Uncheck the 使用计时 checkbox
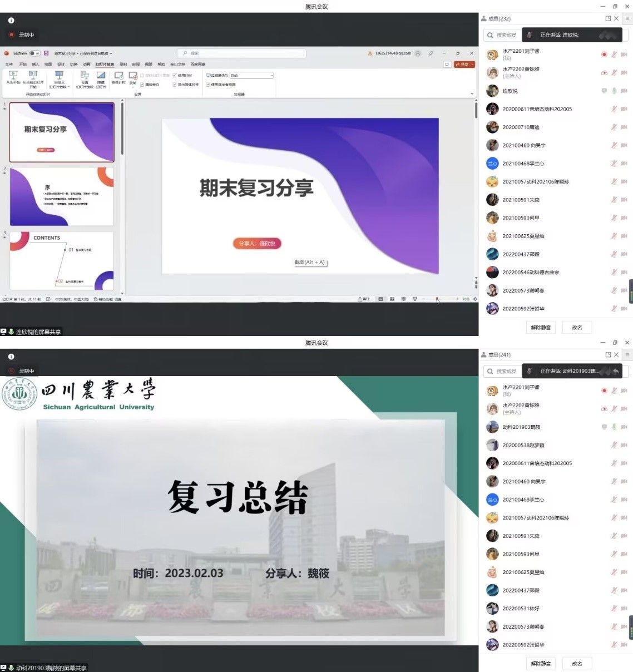This screenshot has width=633, height=672. pos(175,75)
